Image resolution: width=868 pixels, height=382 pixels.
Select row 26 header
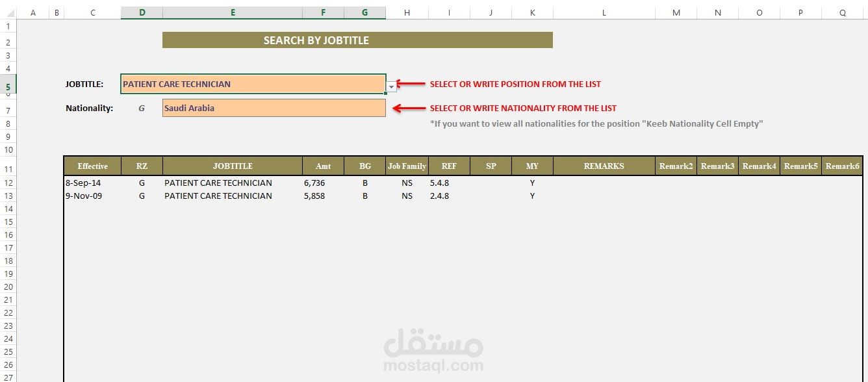8,365
